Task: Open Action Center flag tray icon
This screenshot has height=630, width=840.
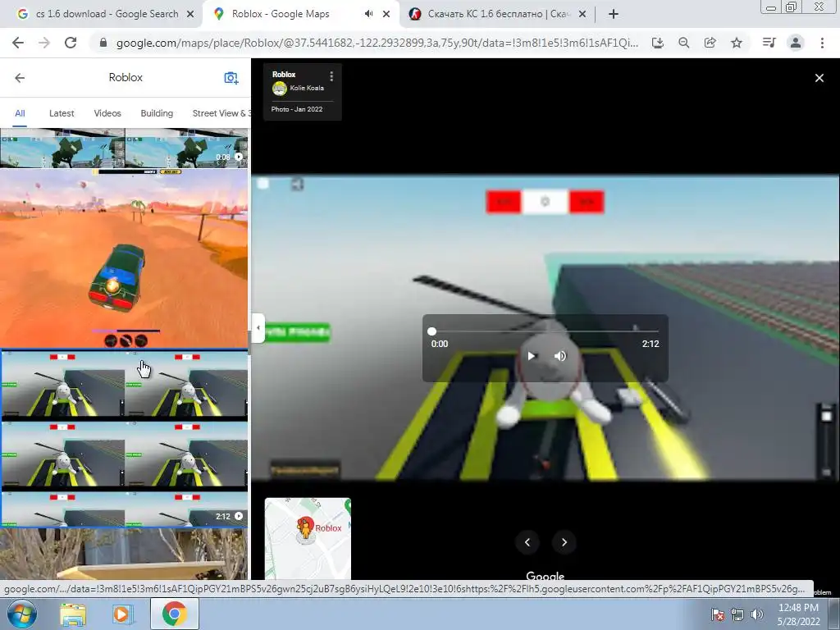Action: (717, 614)
